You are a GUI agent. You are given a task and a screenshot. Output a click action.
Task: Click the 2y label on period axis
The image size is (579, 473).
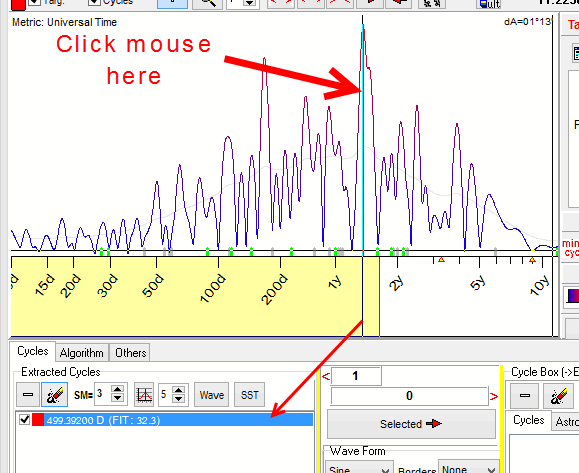[x=397, y=284]
